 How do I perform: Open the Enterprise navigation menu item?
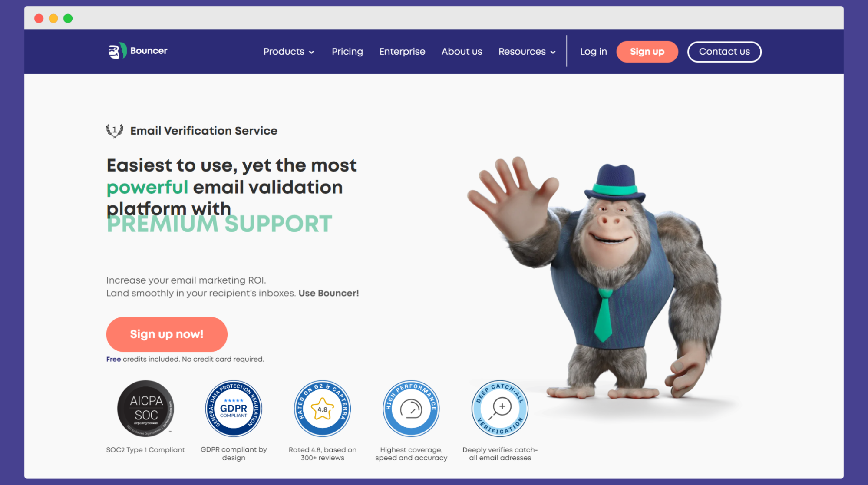(403, 51)
